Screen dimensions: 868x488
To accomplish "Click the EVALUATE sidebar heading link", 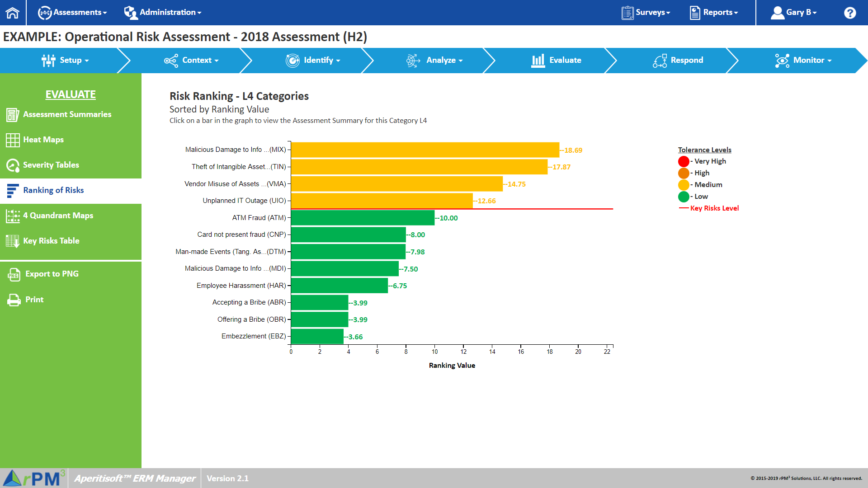I will click(x=71, y=94).
